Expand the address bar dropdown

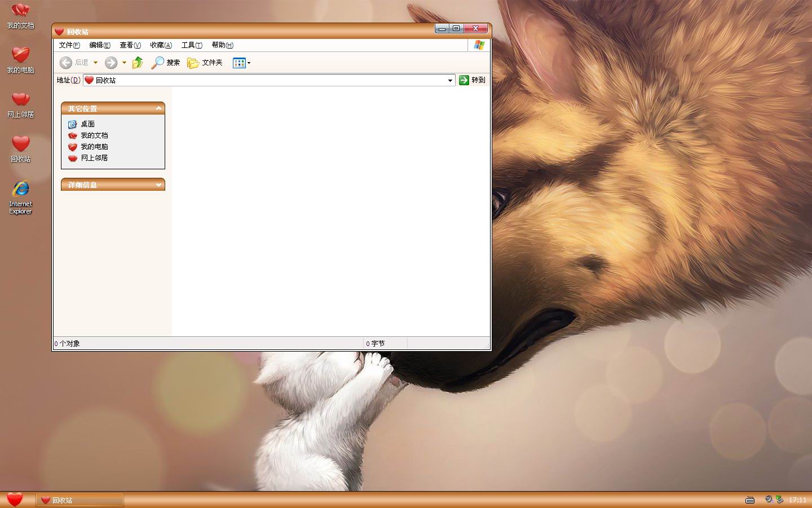pyautogui.click(x=450, y=80)
